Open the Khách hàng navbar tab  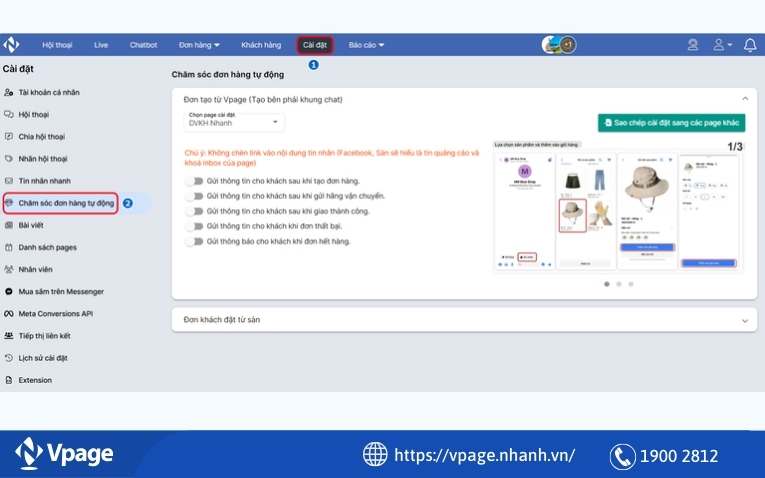pyautogui.click(x=261, y=45)
